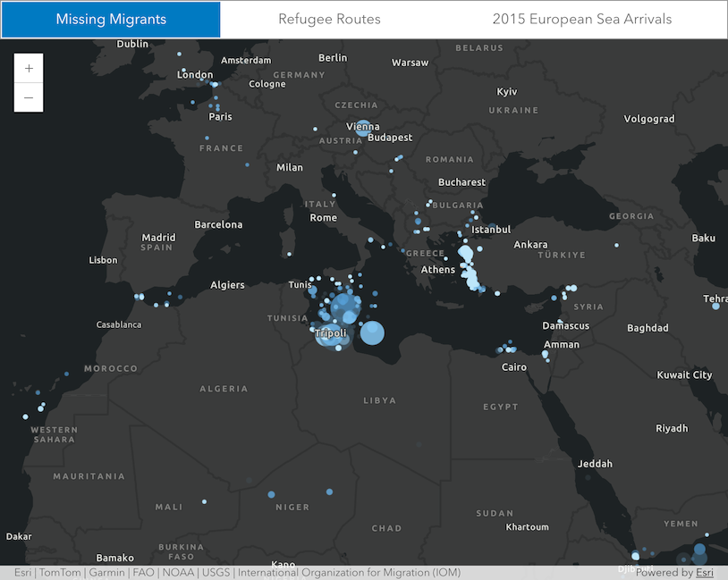Select the marker west of Milan

248,165
